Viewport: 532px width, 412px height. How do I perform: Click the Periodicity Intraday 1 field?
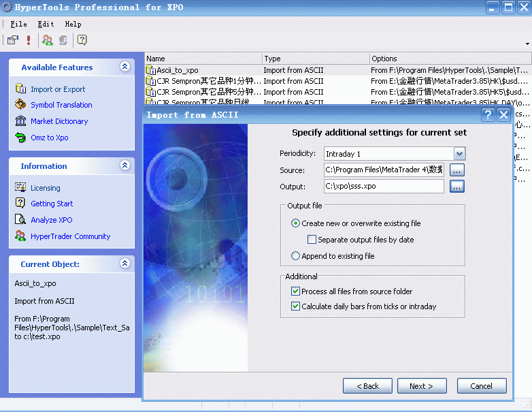click(389, 154)
